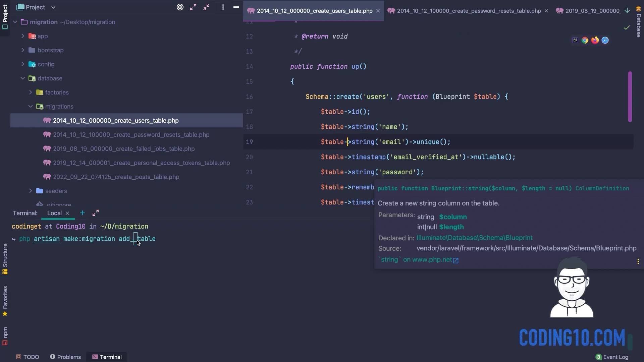
Task: Open PhpStorm built-in preview icon
Action: tap(575, 40)
